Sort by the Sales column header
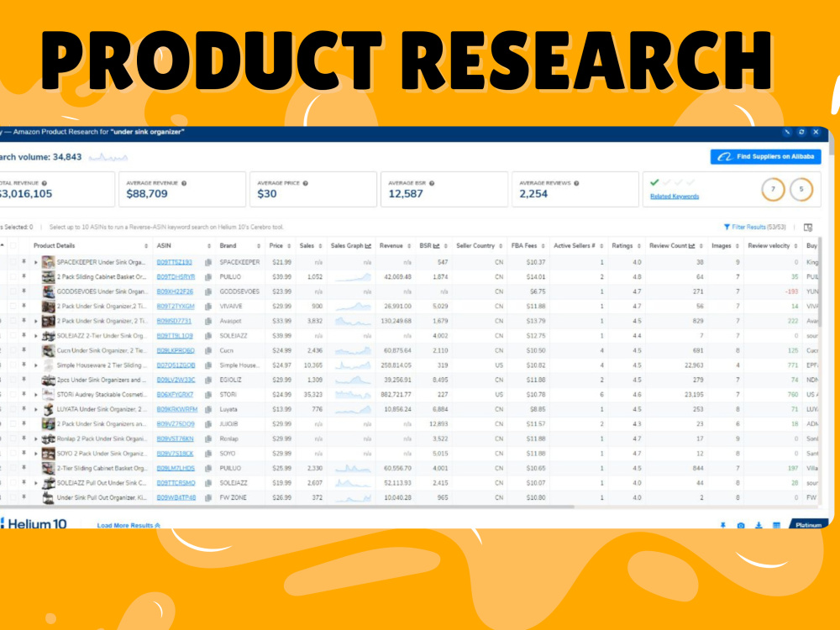Image resolution: width=840 pixels, height=630 pixels. coord(311,246)
